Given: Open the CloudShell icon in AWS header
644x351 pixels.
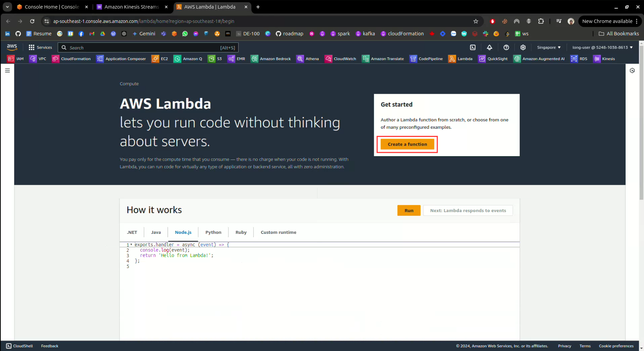Looking at the screenshot, I should click(x=473, y=47).
